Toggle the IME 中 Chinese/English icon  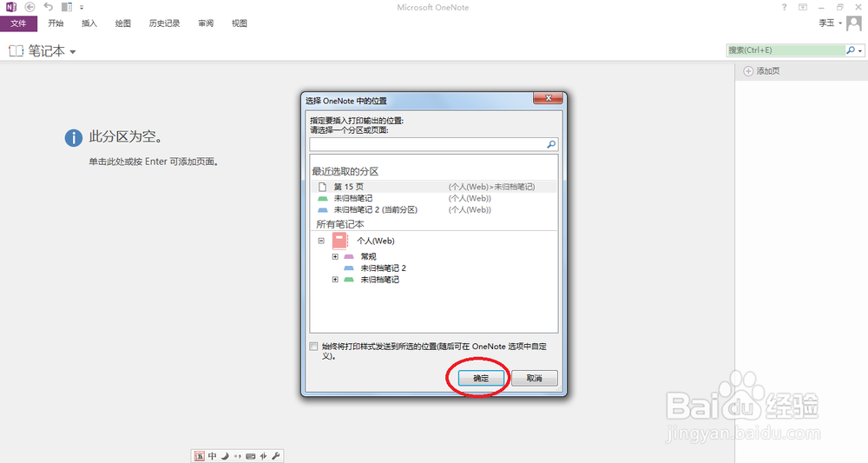[x=212, y=456]
